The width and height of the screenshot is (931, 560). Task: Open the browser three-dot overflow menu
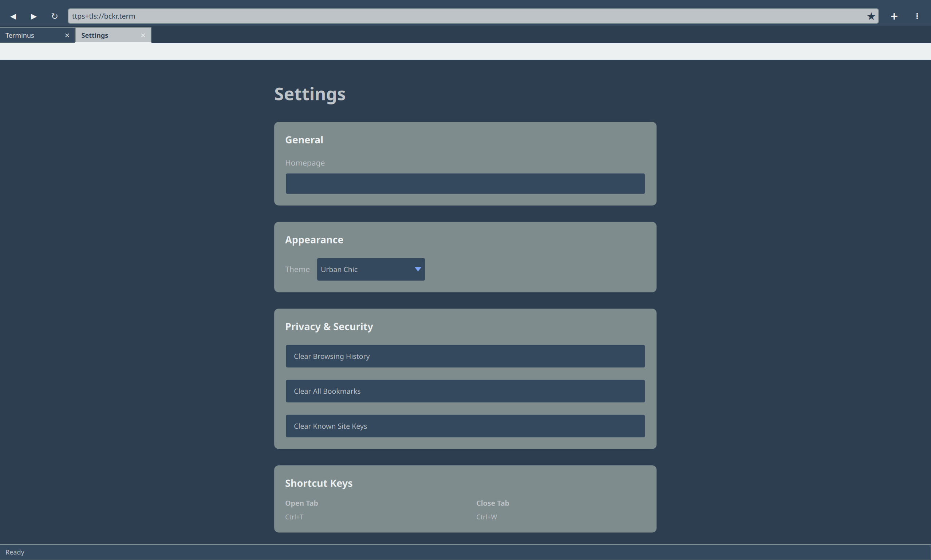(x=917, y=16)
